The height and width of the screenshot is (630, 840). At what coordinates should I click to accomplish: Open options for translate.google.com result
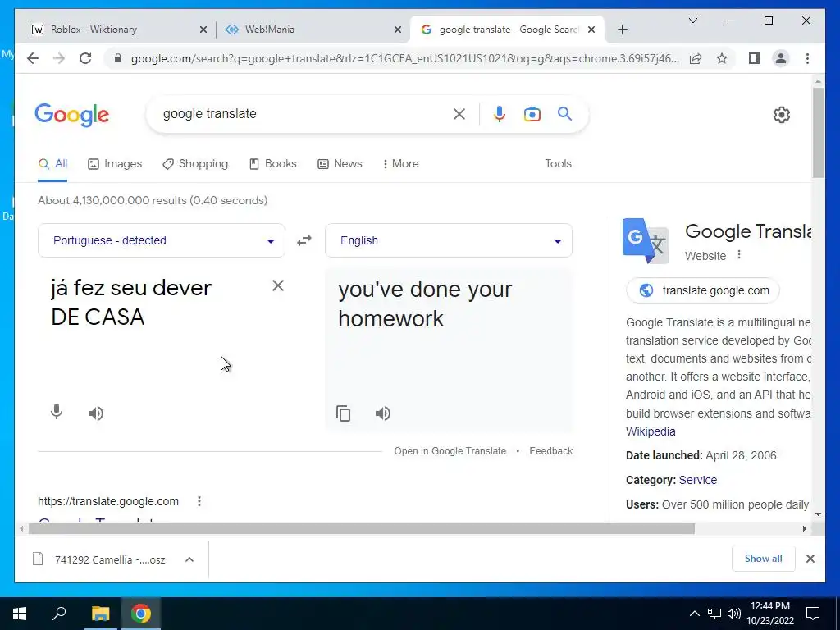199,501
